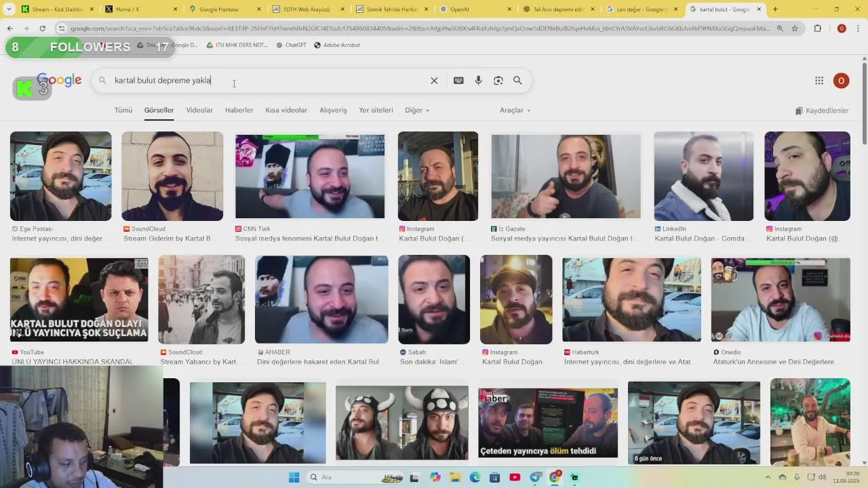
Task: Open the Google apps grid
Action: pos(819,81)
